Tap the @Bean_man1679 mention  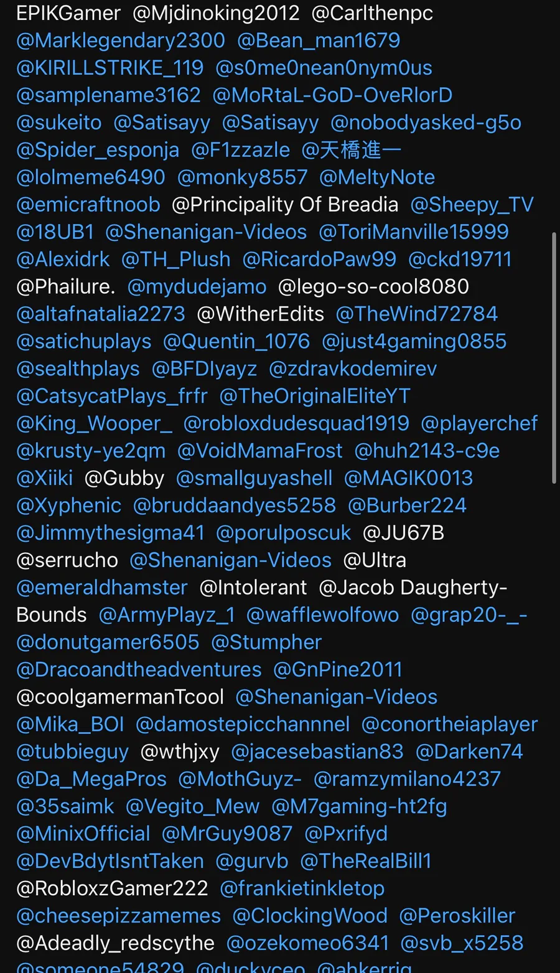[319, 40]
